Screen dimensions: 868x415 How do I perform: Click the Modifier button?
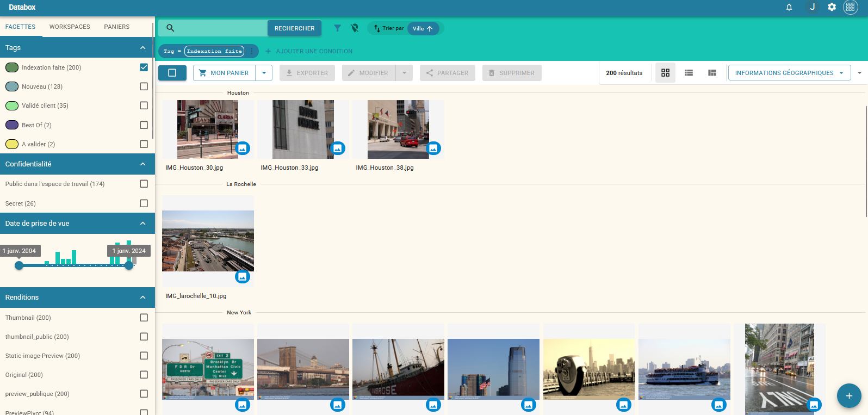(369, 73)
